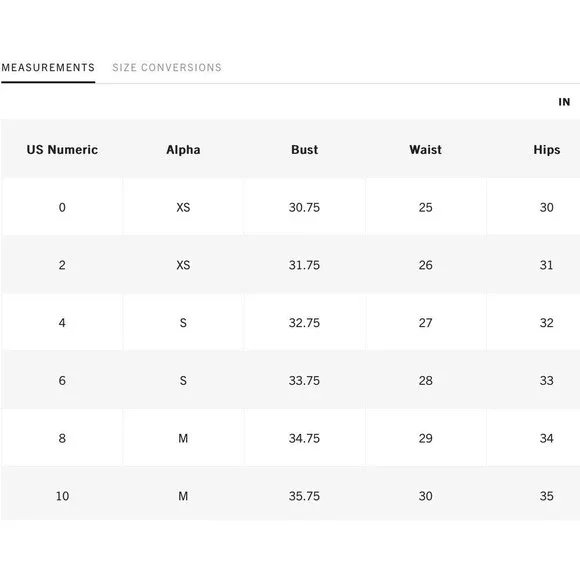Click the Alpha column header

pyautogui.click(x=183, y=149)
